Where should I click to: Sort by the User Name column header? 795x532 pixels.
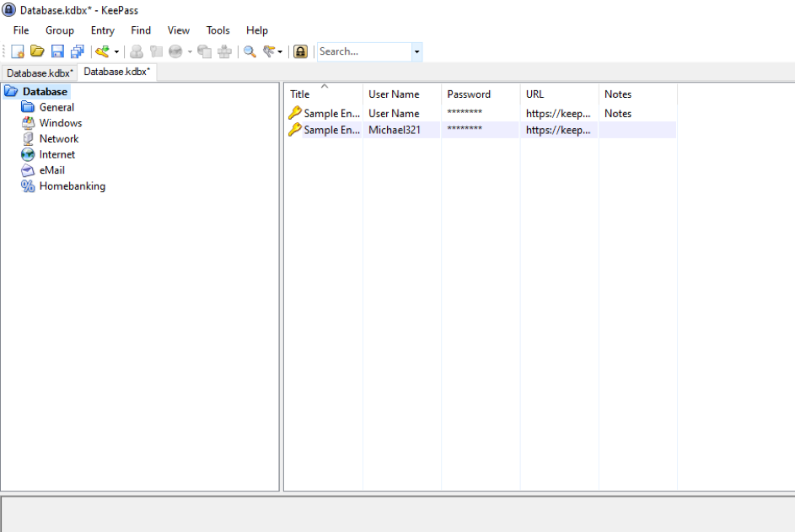[402, 94]
